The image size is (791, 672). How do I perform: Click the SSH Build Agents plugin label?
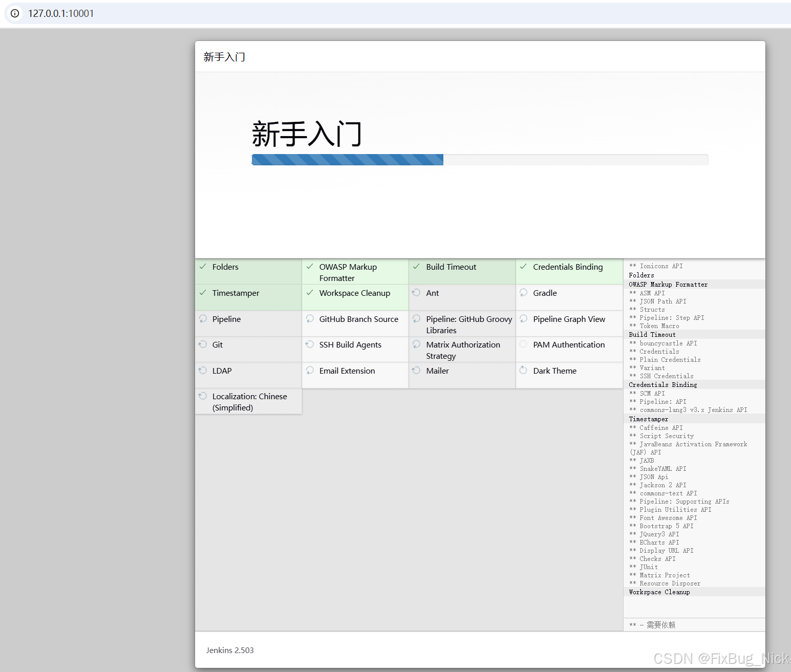pyautogui.click(x=350, y=344)
